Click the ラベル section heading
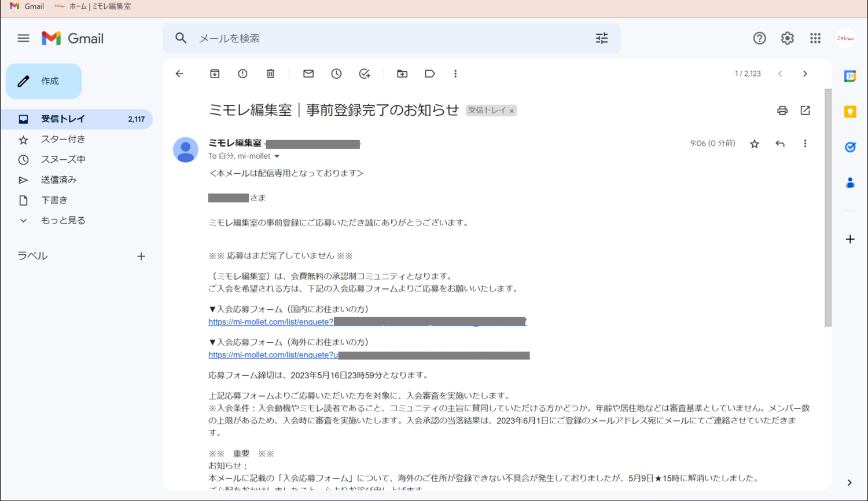The height and width of the screenshot is (501, 868). 32,256
